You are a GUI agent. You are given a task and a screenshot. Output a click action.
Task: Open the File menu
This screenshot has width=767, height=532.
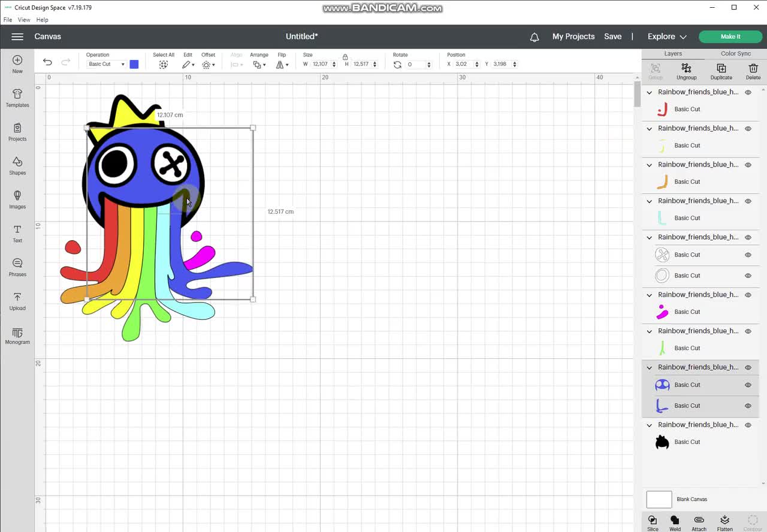[x=8, y=20]
